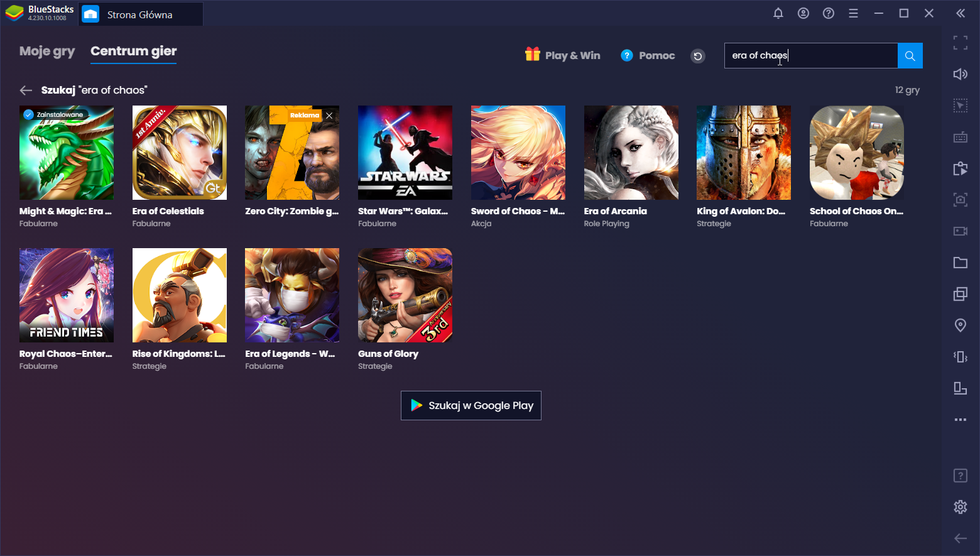
Task: Click the back arrow at sidebar bottom
Action: [x=960, y=538]
